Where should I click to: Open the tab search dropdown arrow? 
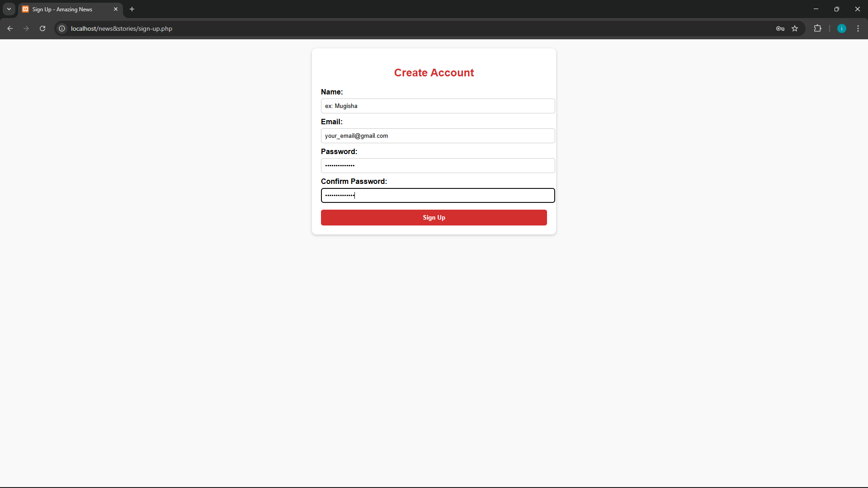(x=9, y=9)
